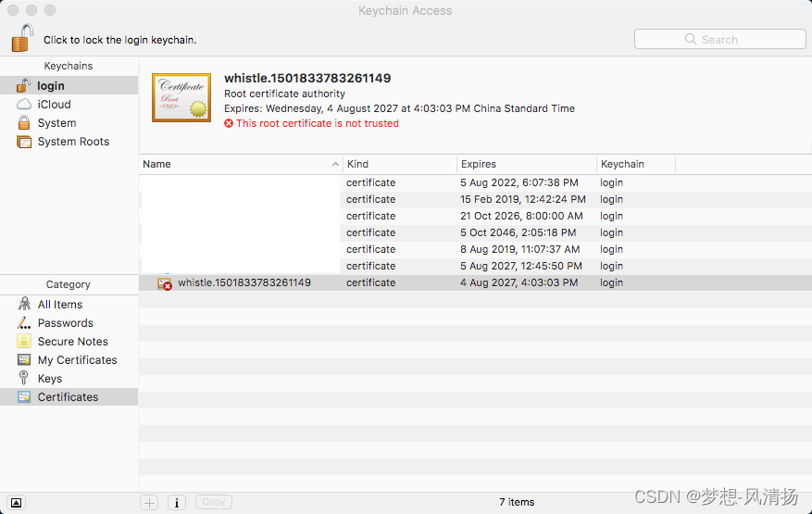Click the Passwords pencil icon

(x=24, y=323)
